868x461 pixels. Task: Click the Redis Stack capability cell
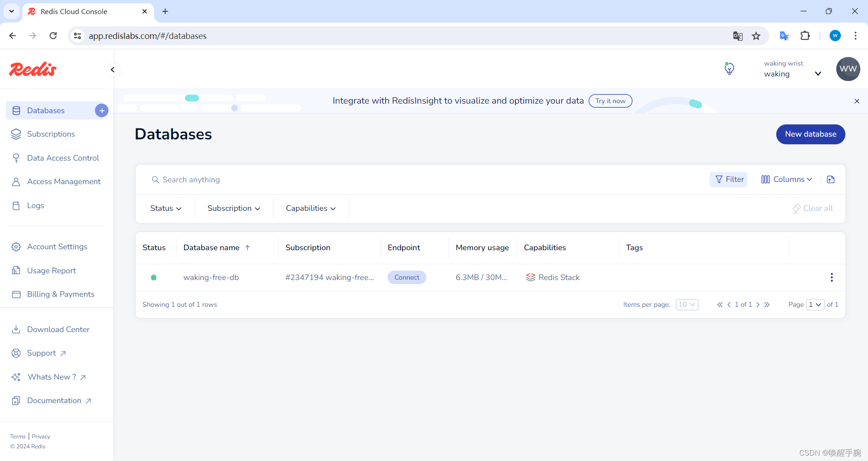(552, 277)
